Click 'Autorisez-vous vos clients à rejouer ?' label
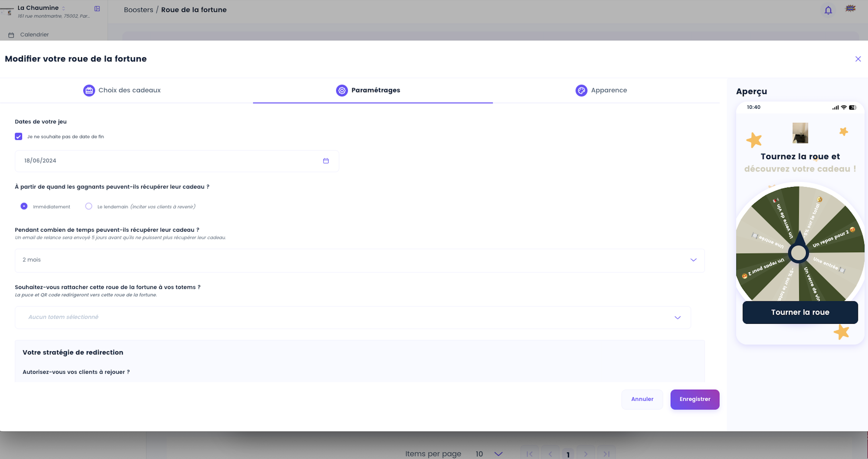 pyautogui.click(x=76, y=372)
